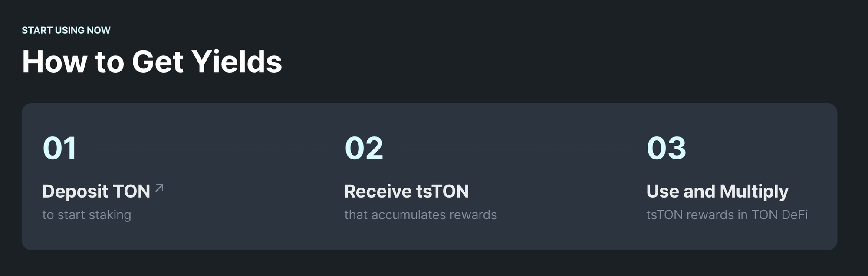This screenshot has height=276, width=868.
Task: Click the 'tsTON rewards in TON DeFi' description
Action: click(x=727, y=215)
